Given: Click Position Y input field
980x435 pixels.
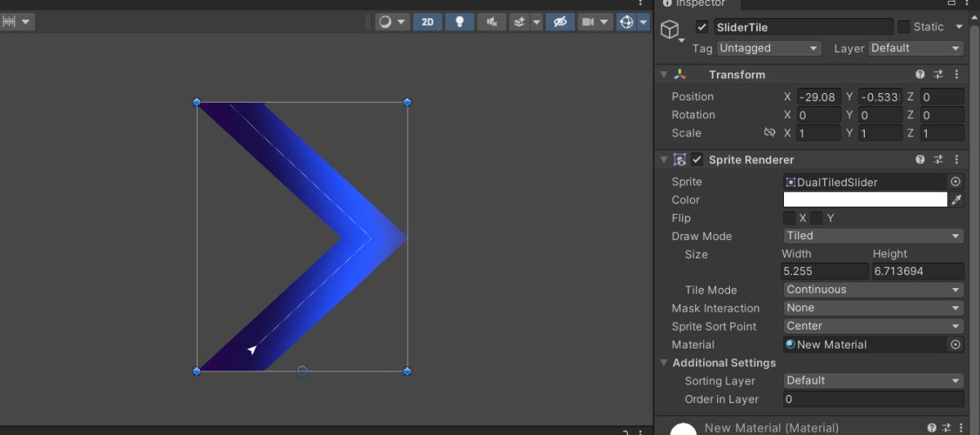Looking at the screenshot, I should [880, 96].
